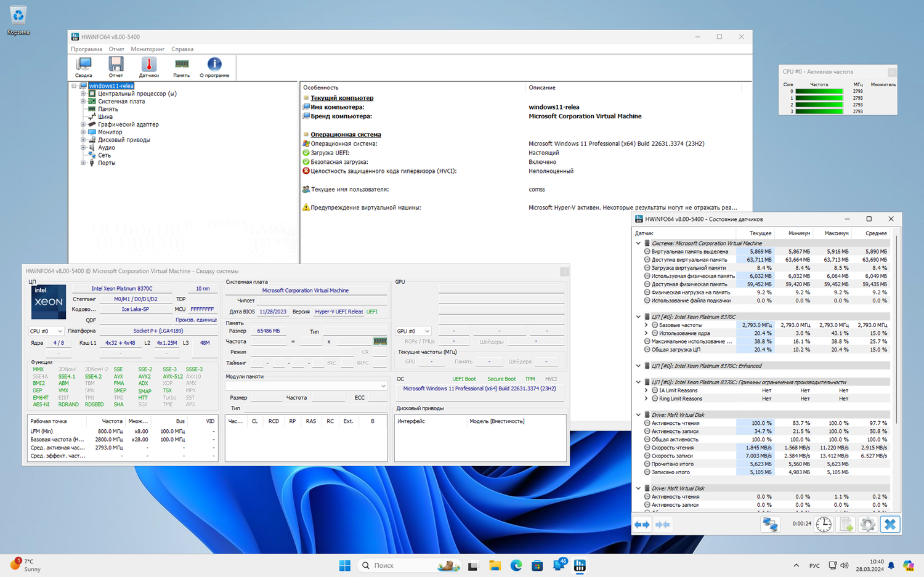This screenshot has height=577, width=924.
Task: Select Графический адаптер in the tree
Action: (128, 124)
